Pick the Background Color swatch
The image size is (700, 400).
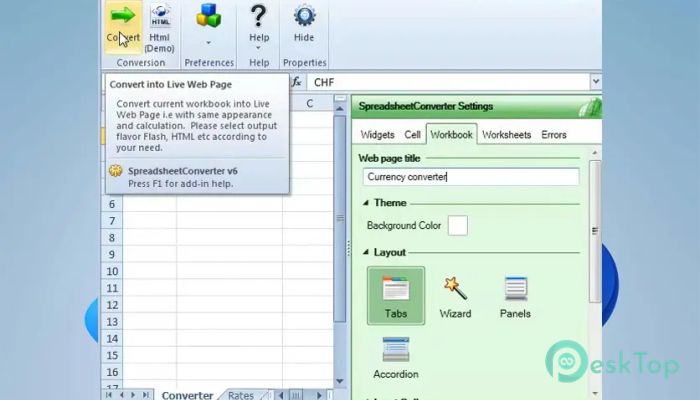click(x=458, y=225)
